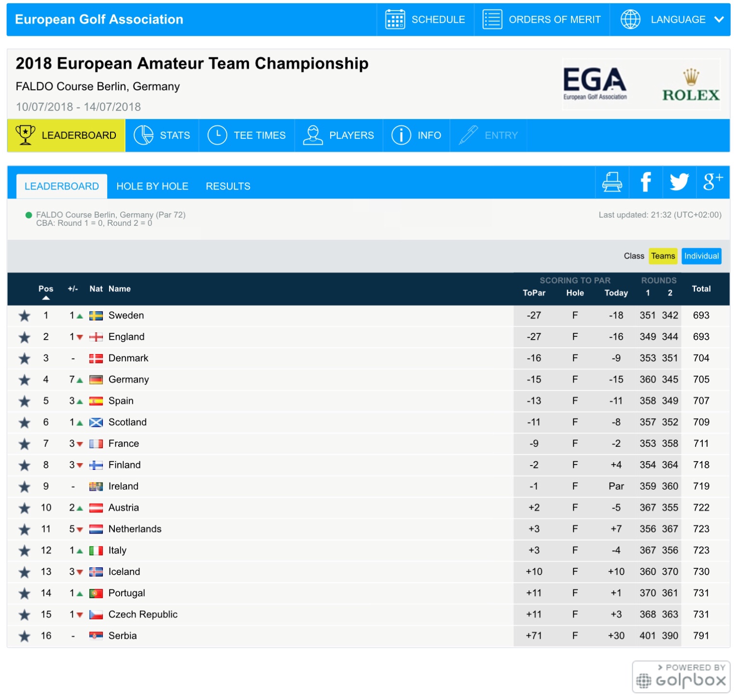
Task: Switch to the Results tab
Action: click(x=228, y=186)
